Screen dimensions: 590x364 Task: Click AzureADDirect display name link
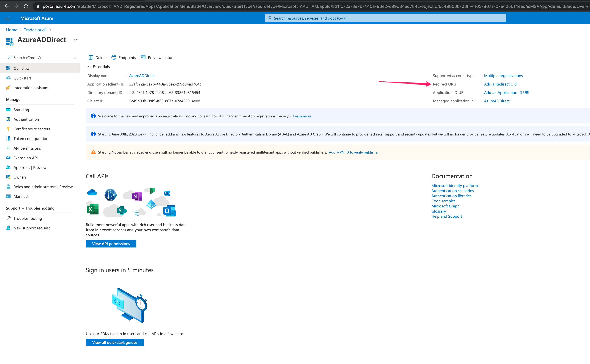[142, 76]
